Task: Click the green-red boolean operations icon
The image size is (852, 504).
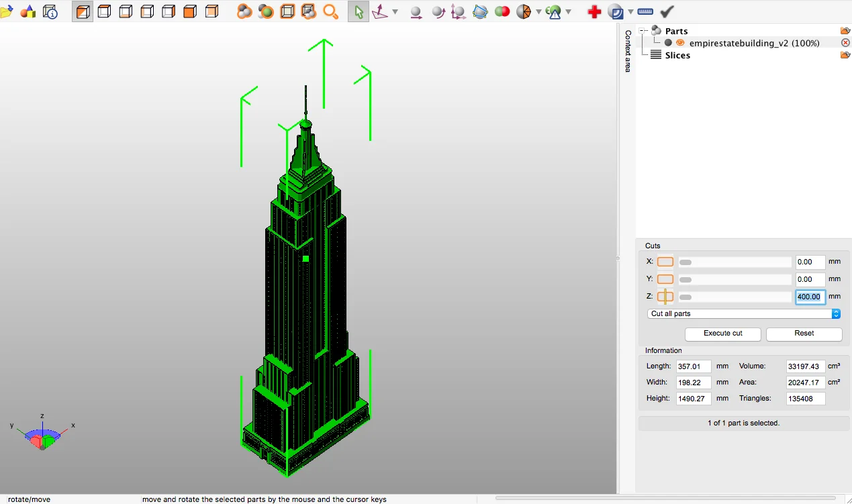Action: [x=502, y=11]
